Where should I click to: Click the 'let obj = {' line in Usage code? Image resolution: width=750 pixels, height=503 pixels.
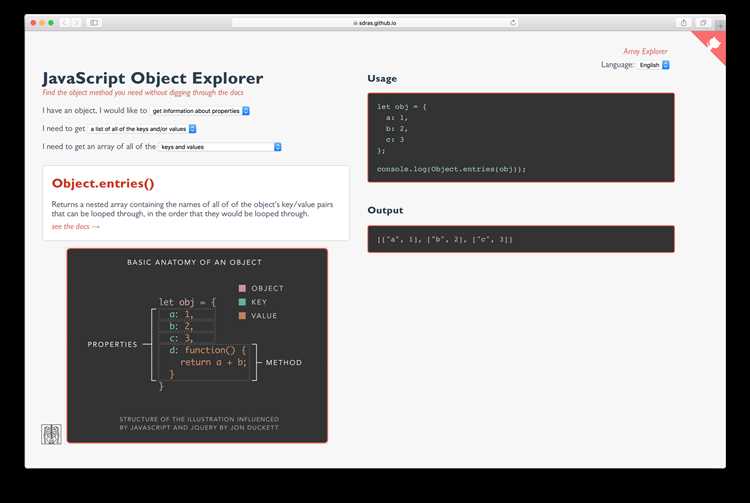pos(401,107)
